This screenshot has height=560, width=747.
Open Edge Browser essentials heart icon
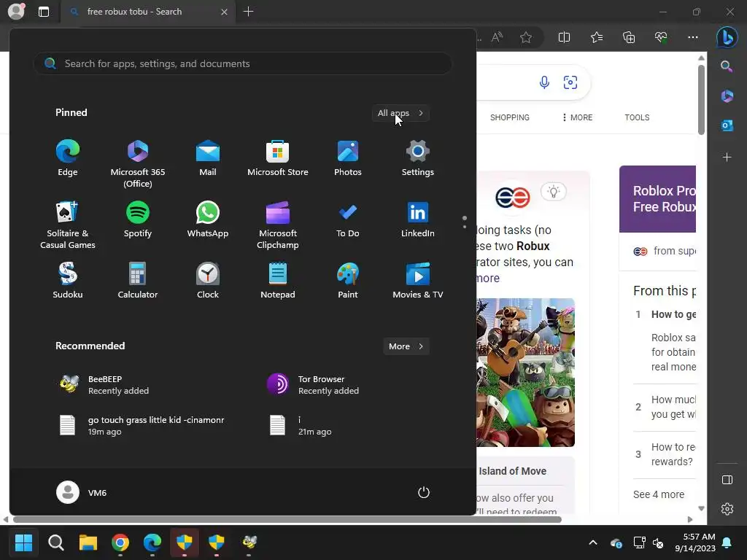pos(661,37)
